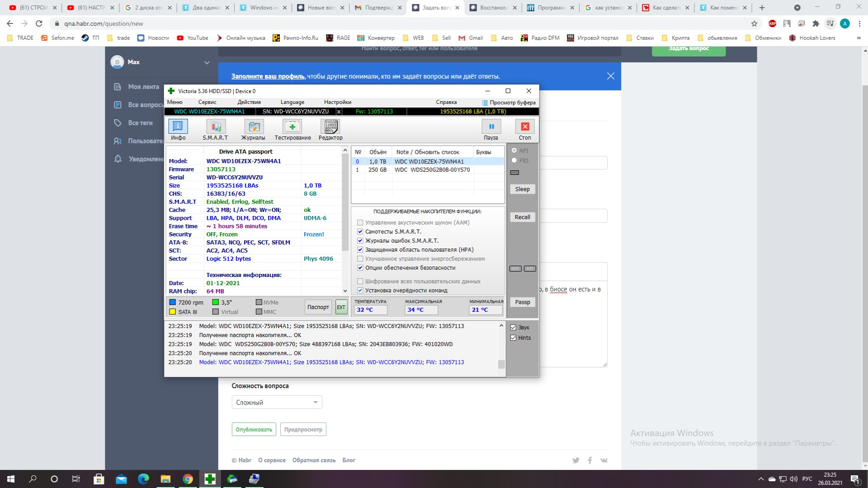Click the Опубликовать button on Habr
This screenshot has height=488, width=868.
254,430
